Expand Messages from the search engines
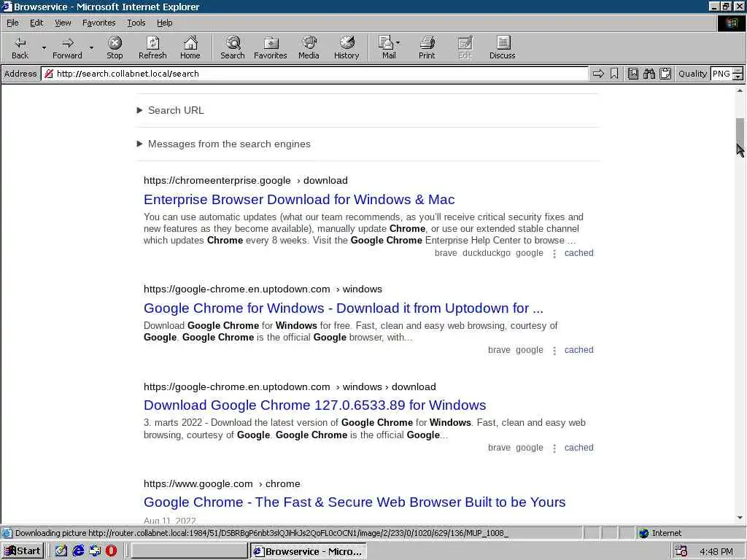 click(x=224, y=144)
